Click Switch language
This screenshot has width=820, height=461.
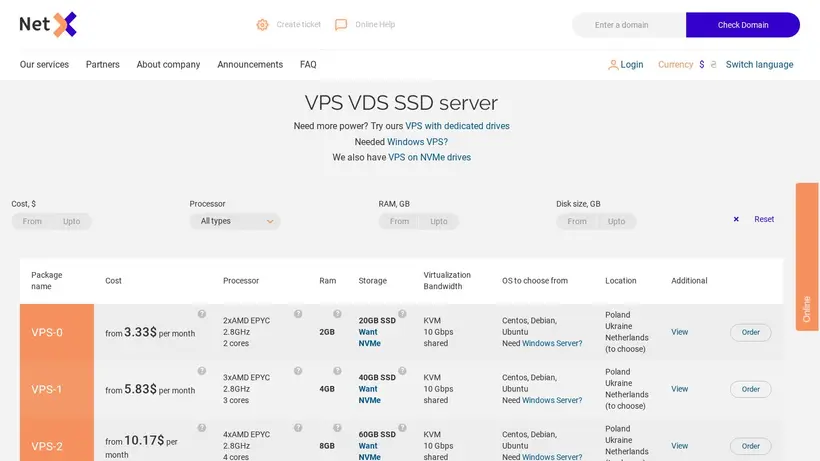click(x=759, y=65)
